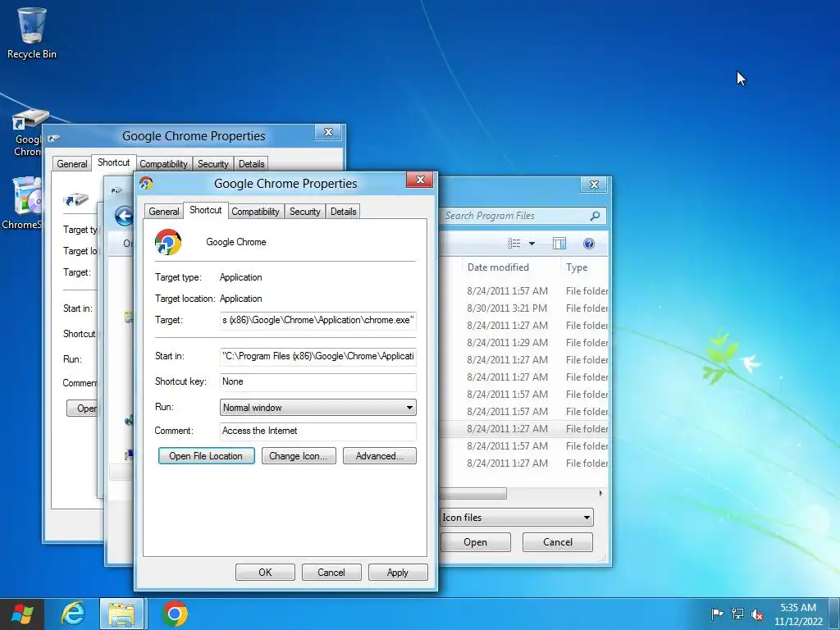Viewport: 840px width, 630px height.
Task: Sort by the Type column header
Action: tap(577, 267)
